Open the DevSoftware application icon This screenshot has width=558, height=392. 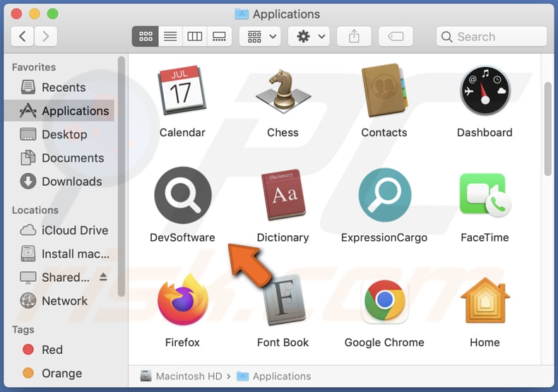(182, 196)
